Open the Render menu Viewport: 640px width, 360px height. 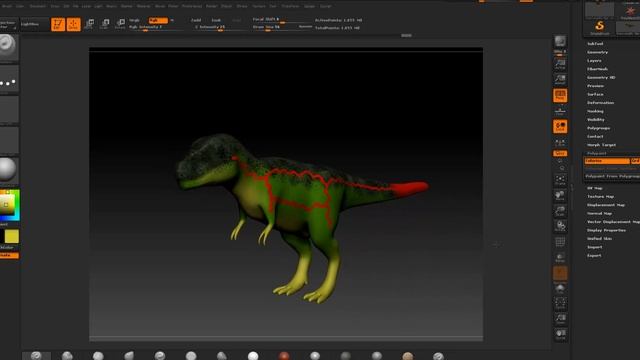click(x=211, y=6)
